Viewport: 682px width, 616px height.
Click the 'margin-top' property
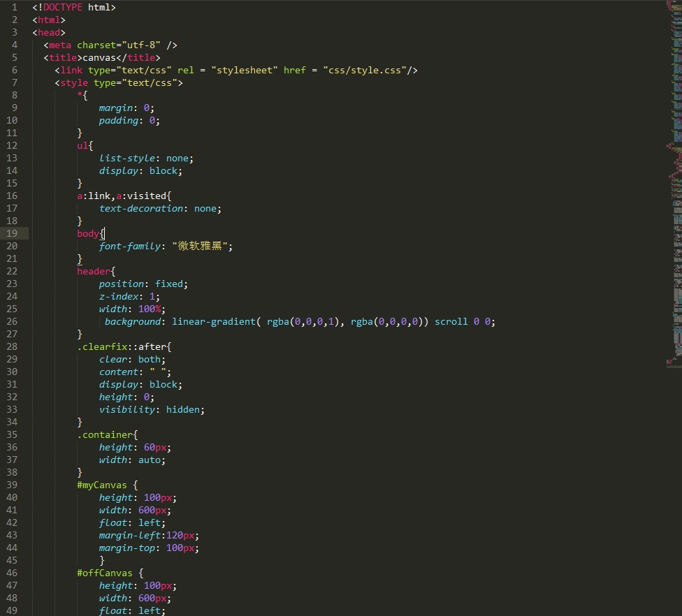(126, 548)
